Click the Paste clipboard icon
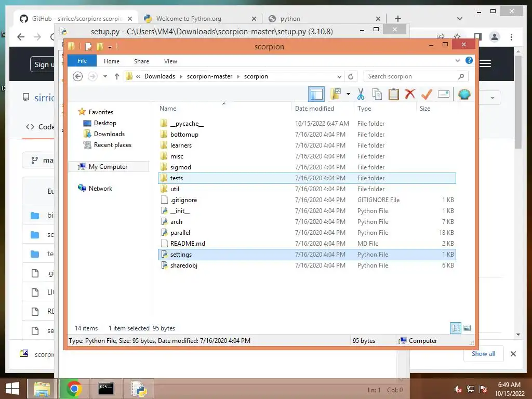 [393, 94]
